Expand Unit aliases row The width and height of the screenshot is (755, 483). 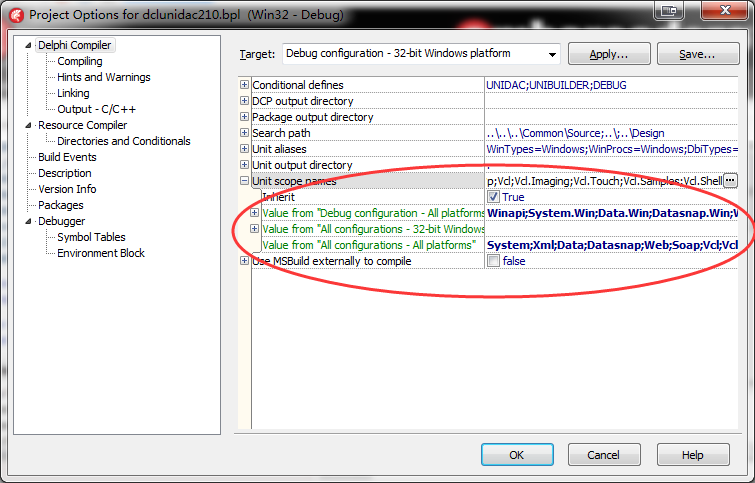[x=244, y=149]
